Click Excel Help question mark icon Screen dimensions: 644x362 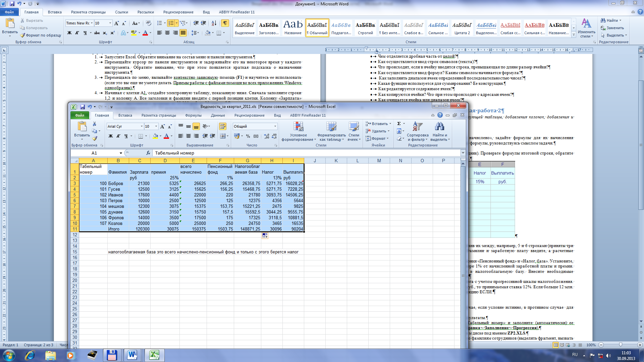point(440,115)
